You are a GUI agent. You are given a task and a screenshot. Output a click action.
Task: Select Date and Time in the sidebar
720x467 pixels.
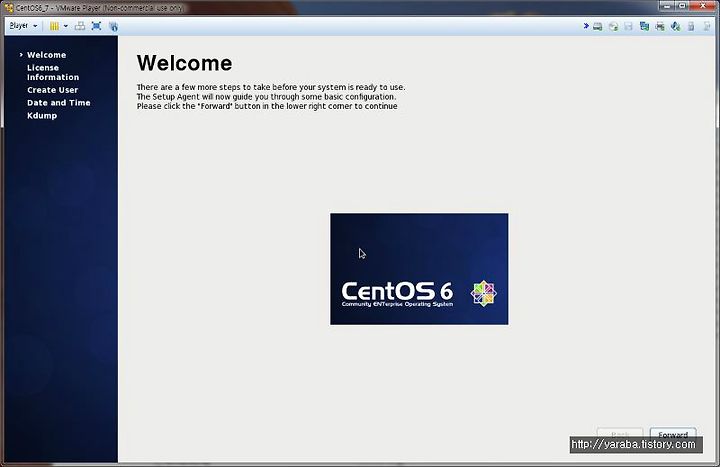pos(59,103)
